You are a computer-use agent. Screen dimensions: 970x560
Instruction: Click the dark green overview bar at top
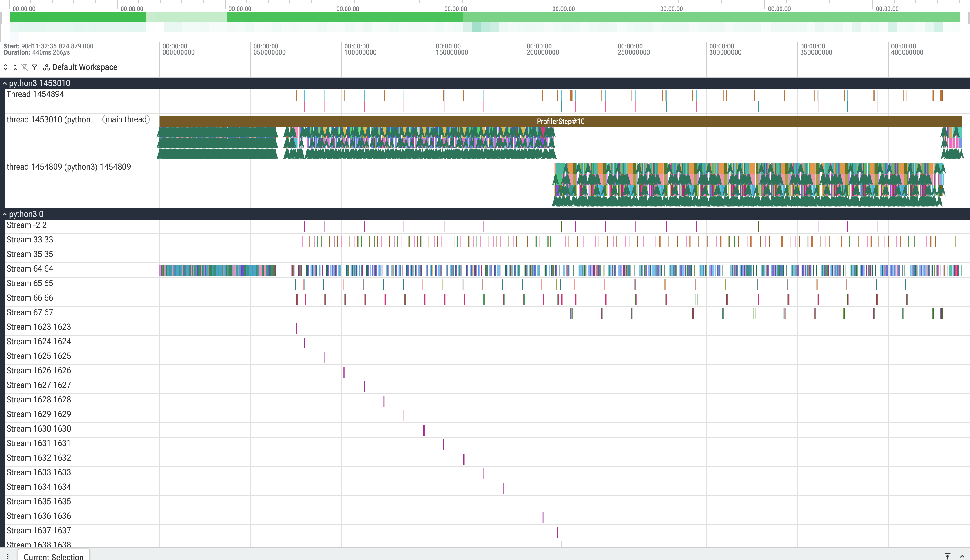(x=345, y=17)
